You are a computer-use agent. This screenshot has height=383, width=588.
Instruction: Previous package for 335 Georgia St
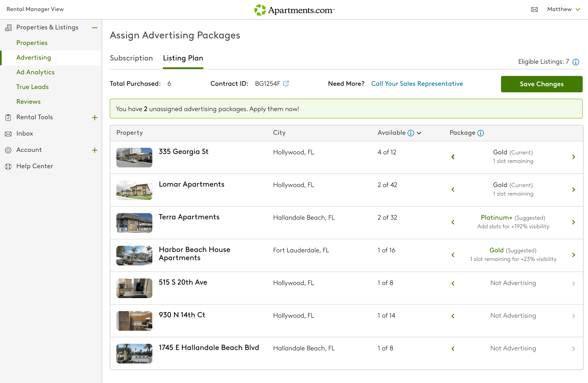click(x=453, y=157)
